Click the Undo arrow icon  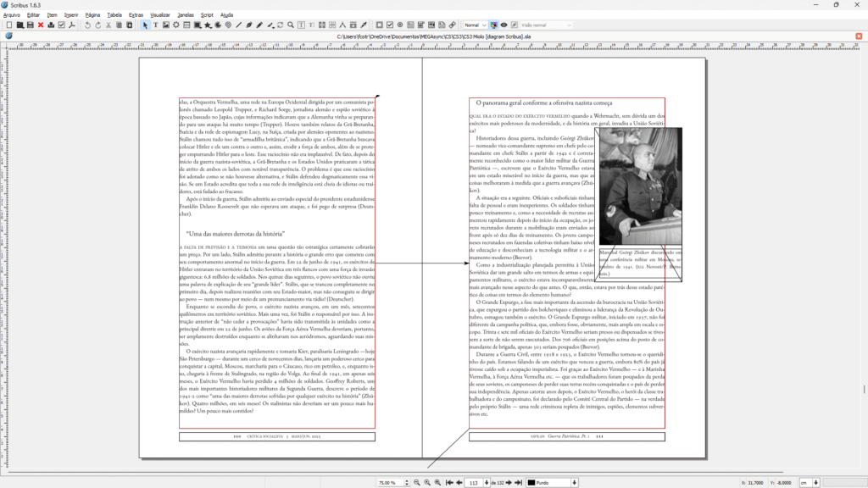pos(87,25)
